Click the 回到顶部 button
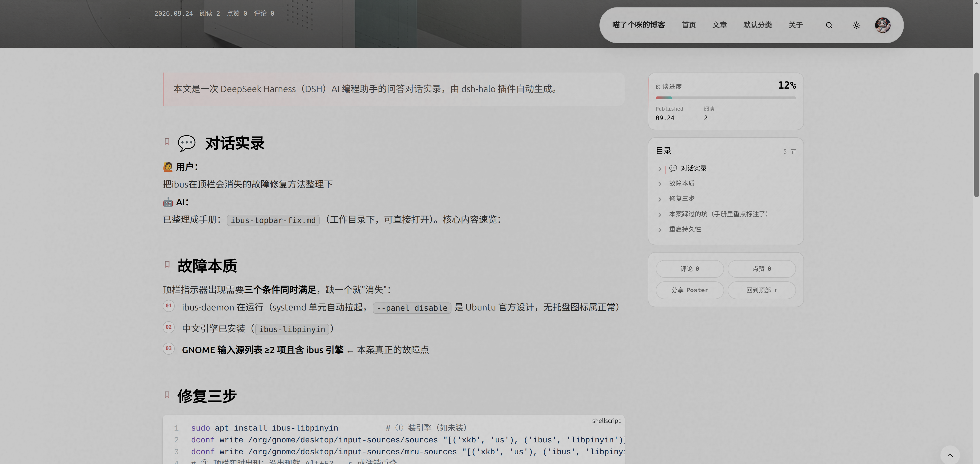 (761, 290)
